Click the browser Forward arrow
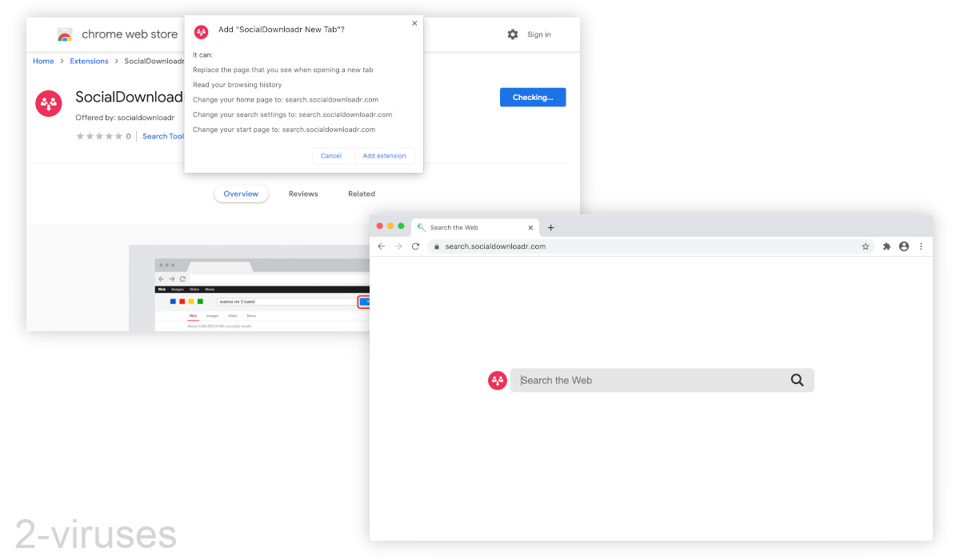This screenshot has width=960, height=560. pos(398,246)
